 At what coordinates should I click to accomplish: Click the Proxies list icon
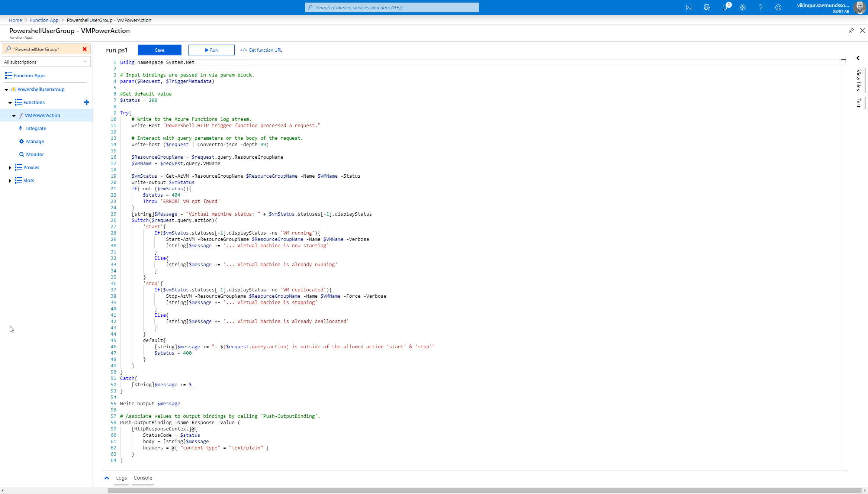click(x=18, y=167)
